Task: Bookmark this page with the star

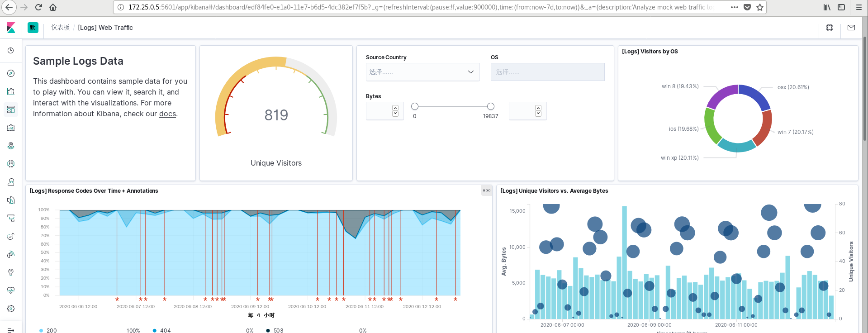Action: [x=760, y=7]
